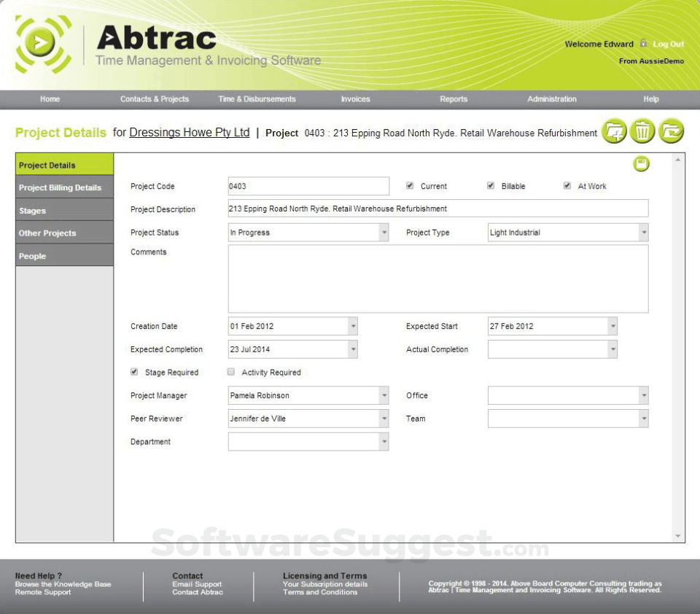
Task: Open the Home menu
Action: tap(50, 99)
